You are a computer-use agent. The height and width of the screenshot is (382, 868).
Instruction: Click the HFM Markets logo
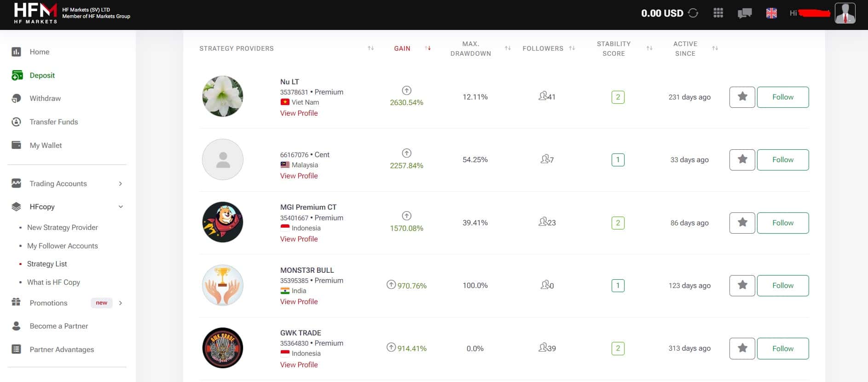[x=35, y=13]
